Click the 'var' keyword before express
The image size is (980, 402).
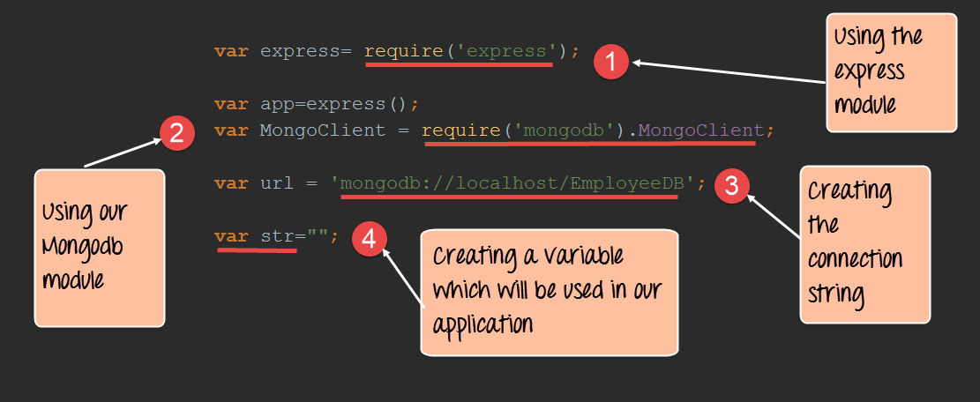[231, 51]
